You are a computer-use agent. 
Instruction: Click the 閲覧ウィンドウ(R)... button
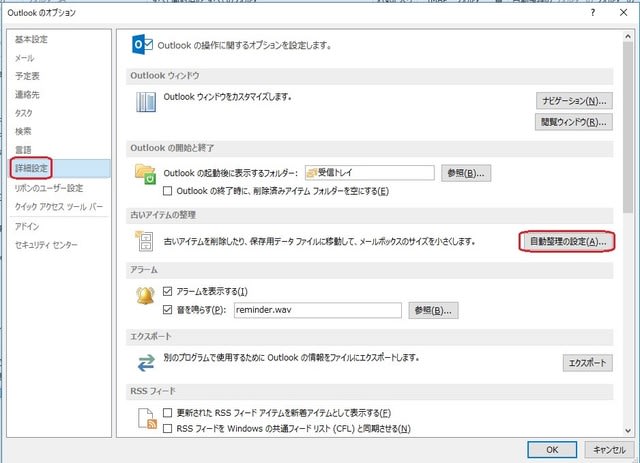coord(573,122)
